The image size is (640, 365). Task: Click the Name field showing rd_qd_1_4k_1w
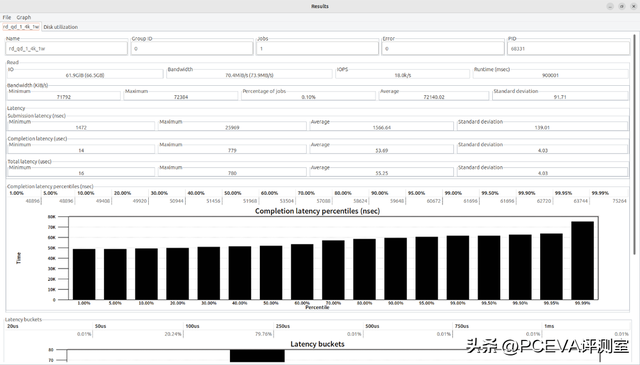[67, 49]
